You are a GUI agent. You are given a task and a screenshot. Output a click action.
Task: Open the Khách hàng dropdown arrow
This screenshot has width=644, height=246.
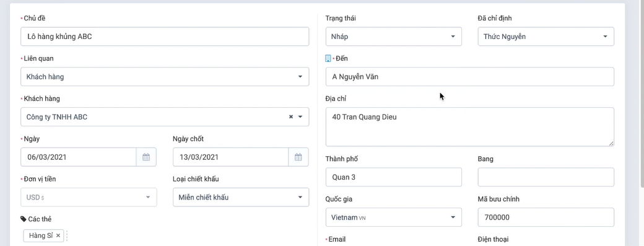click(300, 117)
